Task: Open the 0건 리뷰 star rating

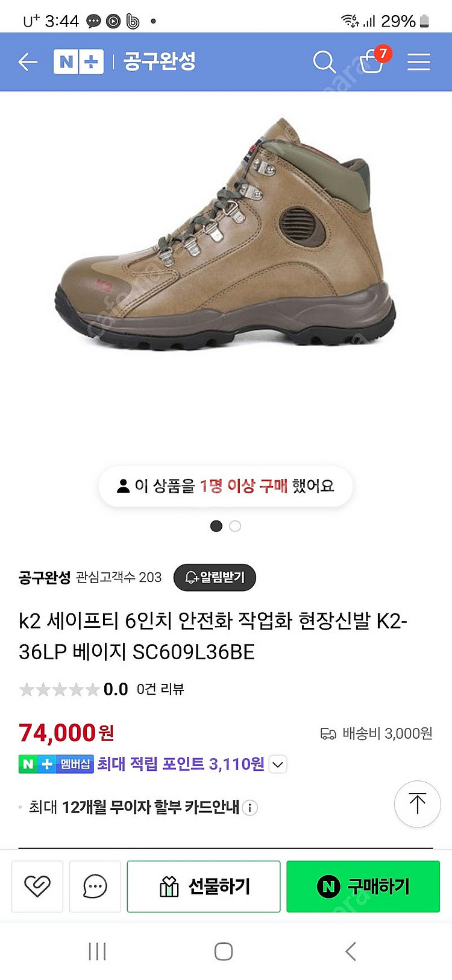Action: [x=101, y=689]
